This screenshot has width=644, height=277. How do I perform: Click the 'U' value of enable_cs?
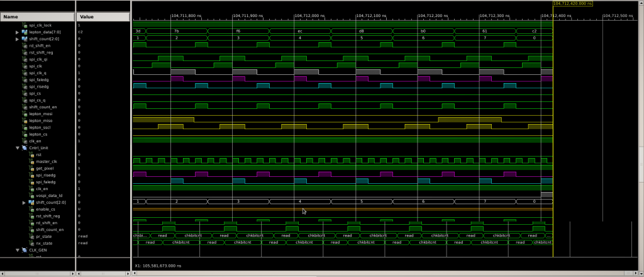79,209
